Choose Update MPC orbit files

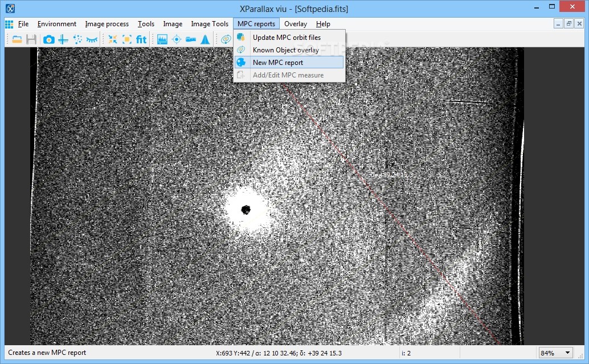289,37
